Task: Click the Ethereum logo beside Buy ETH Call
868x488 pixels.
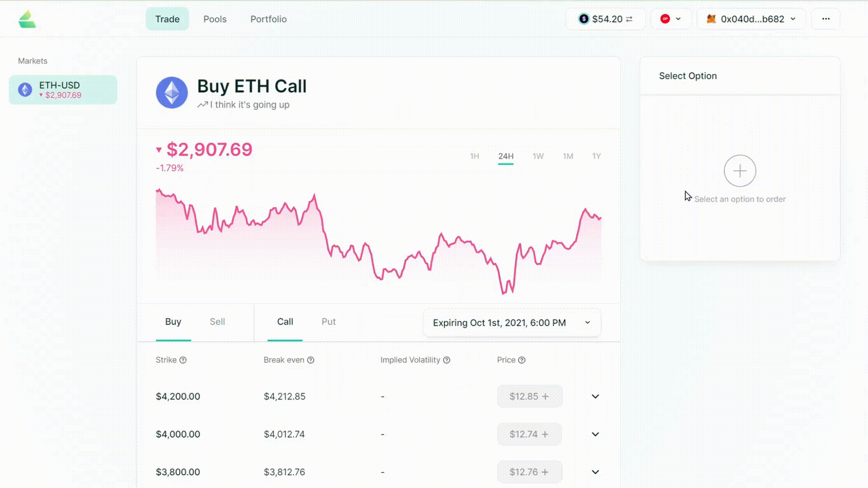Action: [x=172, y=93]
